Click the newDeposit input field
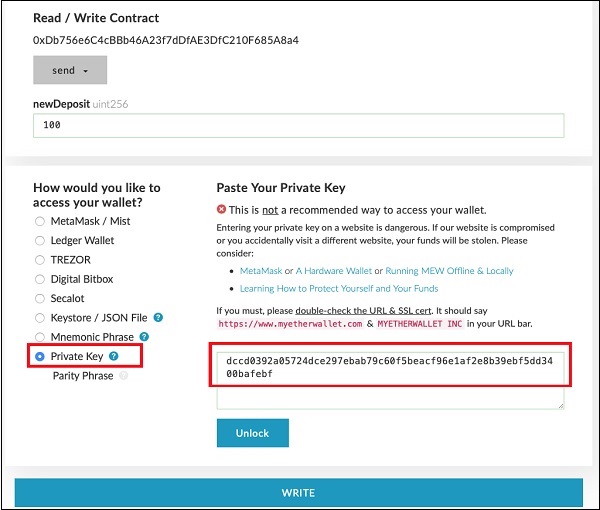Image resolution: width=600 pixels, height=510 pixels. 298,126
